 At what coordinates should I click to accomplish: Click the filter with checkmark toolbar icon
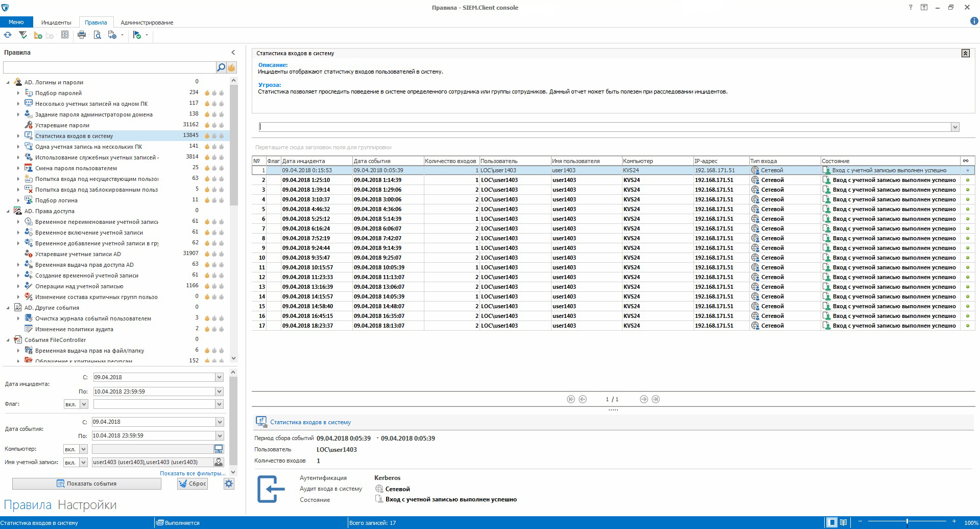click(23, 35)
